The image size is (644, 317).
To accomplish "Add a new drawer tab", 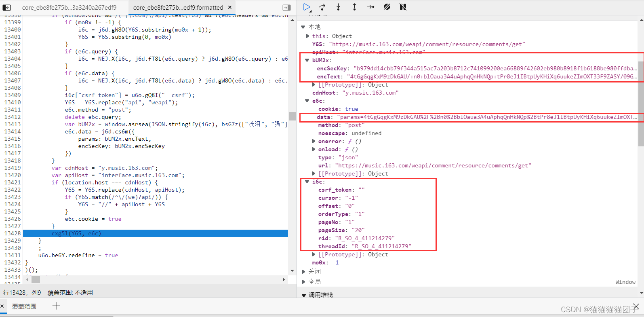I will 56,306.
